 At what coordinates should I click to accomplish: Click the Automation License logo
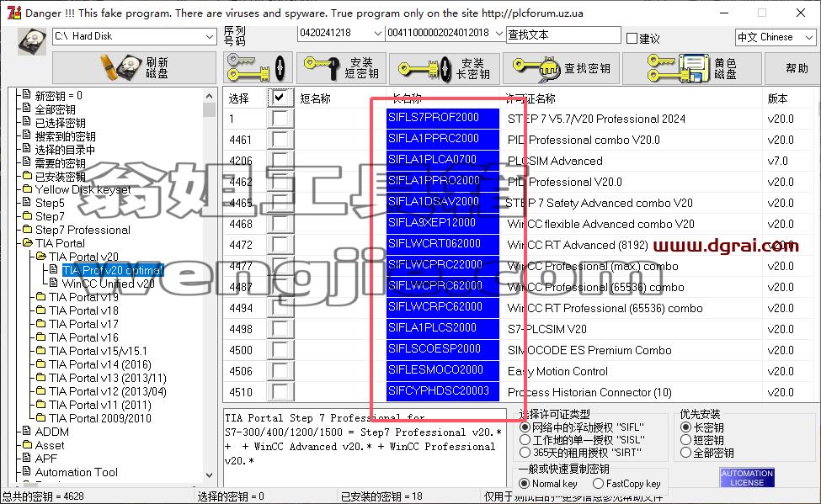pyautogui.click(x=747, y=477)
